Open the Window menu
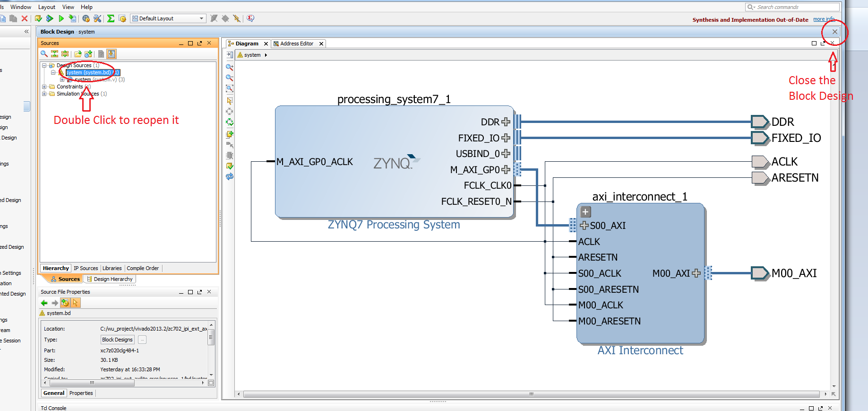 [x=21, y=7]
